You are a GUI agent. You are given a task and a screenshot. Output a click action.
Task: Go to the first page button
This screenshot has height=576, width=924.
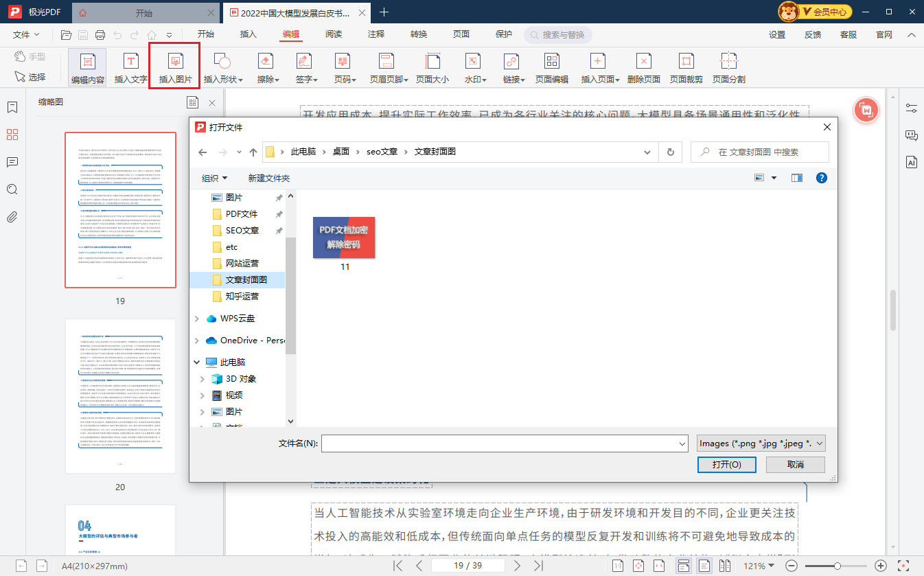[398, 566]
